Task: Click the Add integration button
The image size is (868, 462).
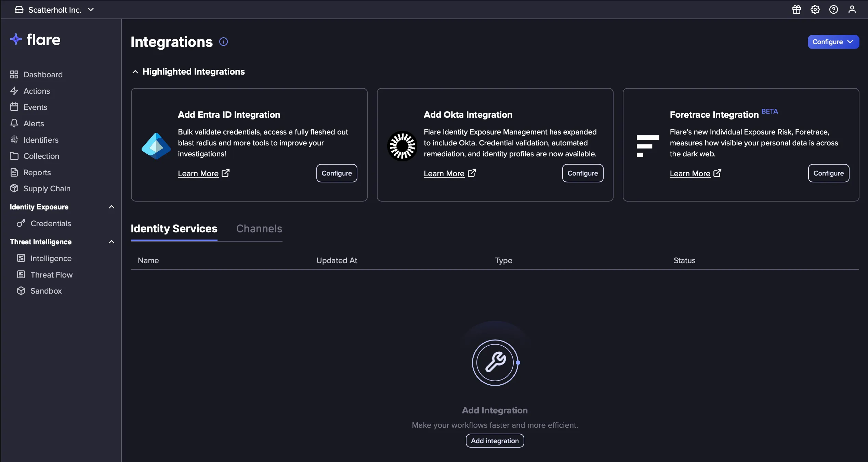Action: tap(495, 441)
